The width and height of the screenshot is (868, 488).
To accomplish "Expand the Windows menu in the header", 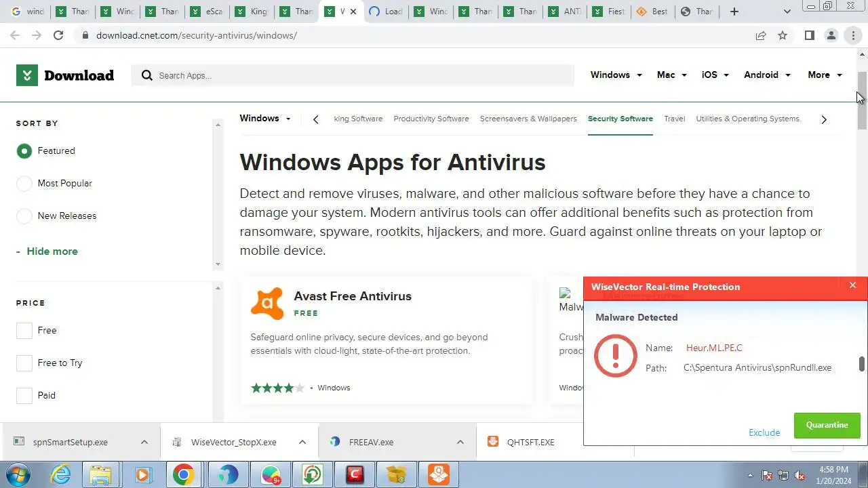I will point(616,75).
